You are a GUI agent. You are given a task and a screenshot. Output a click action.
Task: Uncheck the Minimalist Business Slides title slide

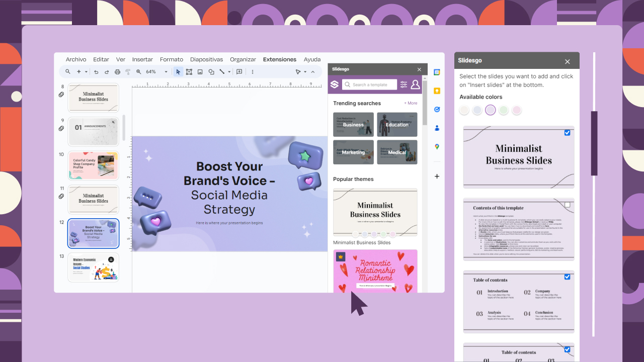(567, 133)
